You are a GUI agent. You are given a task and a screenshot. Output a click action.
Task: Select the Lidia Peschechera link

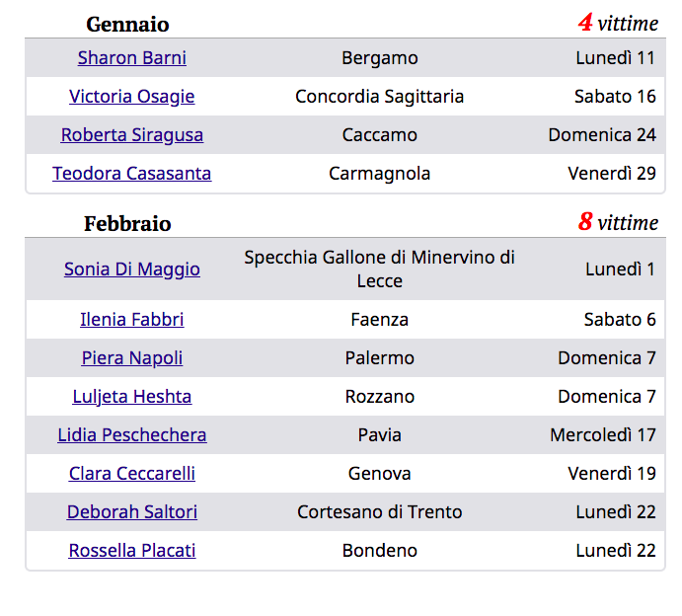coord(131,435)
